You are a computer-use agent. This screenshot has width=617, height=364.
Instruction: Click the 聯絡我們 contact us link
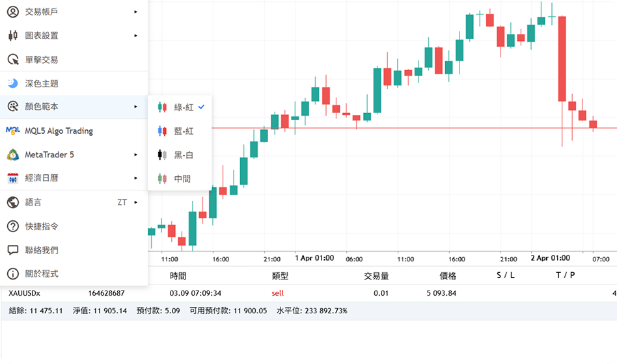tap(42, 250)
